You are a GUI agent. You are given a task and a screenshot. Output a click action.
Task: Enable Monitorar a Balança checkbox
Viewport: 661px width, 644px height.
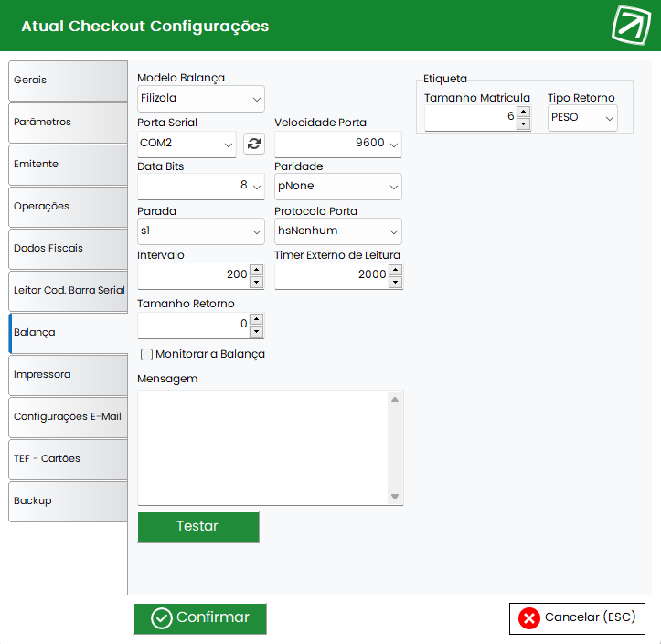146,354
